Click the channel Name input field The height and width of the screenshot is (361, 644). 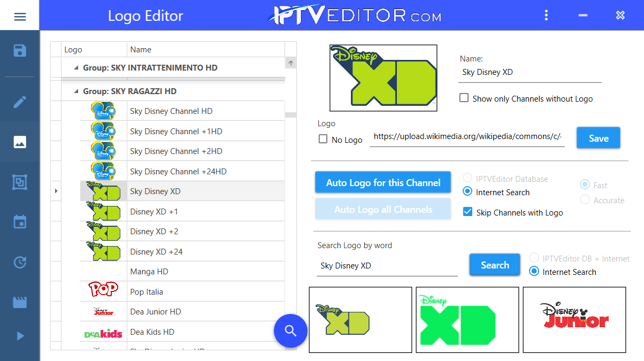tap(530, 72)
